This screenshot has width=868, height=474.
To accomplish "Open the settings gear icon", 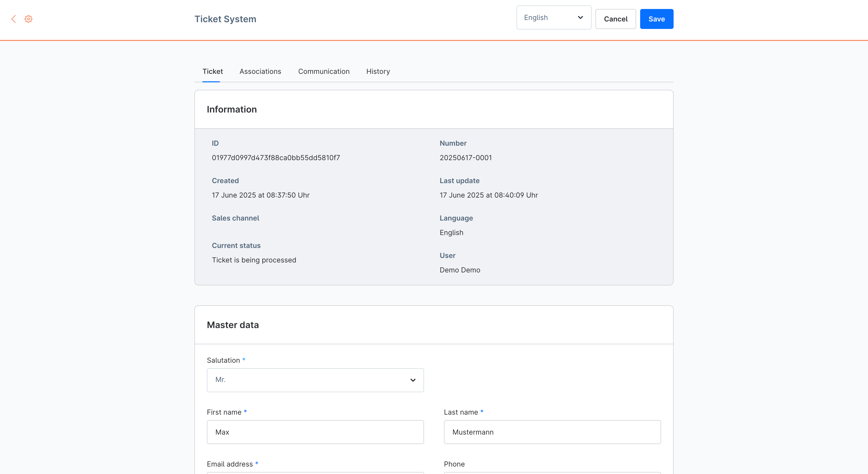I will (x=28, y=19).
